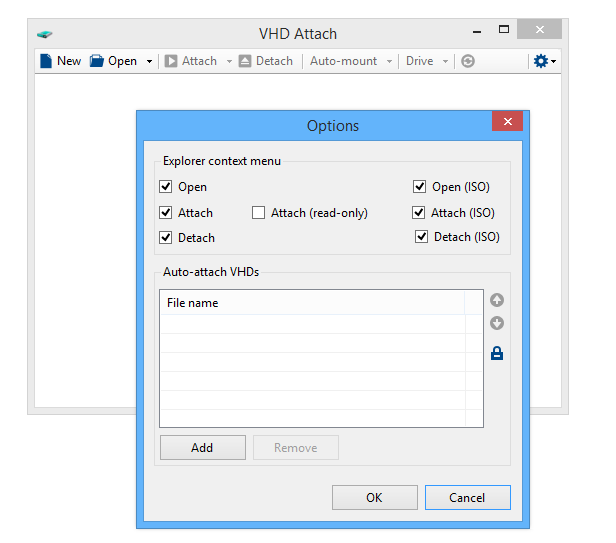Click the Attach play icon in toolbar

(170, 61)
